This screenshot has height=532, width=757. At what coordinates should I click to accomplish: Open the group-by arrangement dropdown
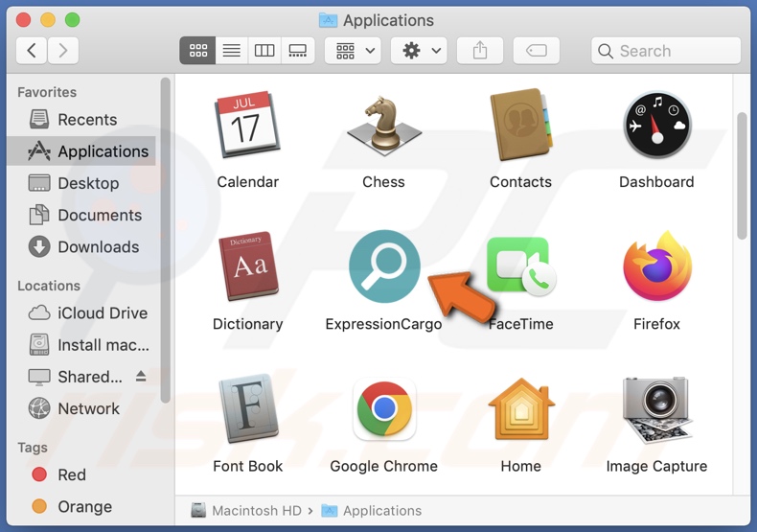pos(354,50)
